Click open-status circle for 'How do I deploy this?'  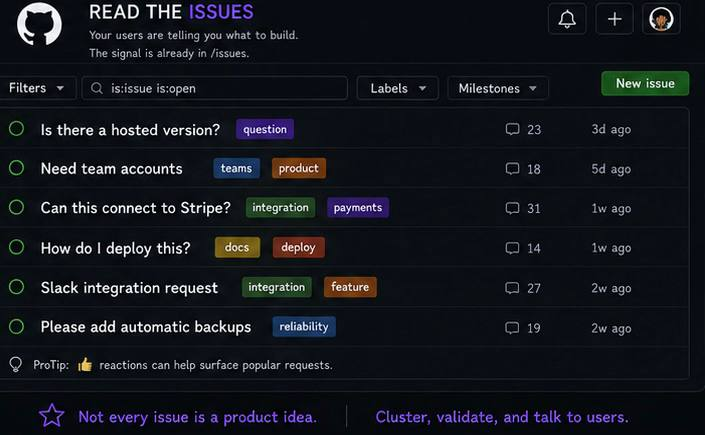17,247
